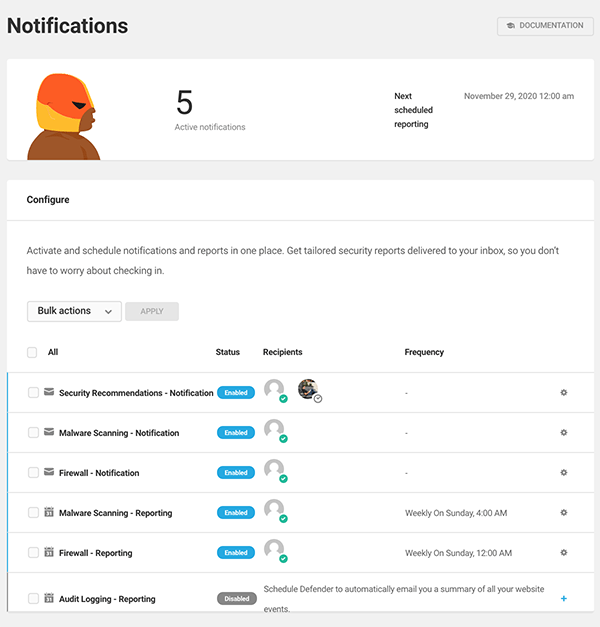
Task: Check the Security Recommendations - Notification checkbox
Action: coord(33,393)
